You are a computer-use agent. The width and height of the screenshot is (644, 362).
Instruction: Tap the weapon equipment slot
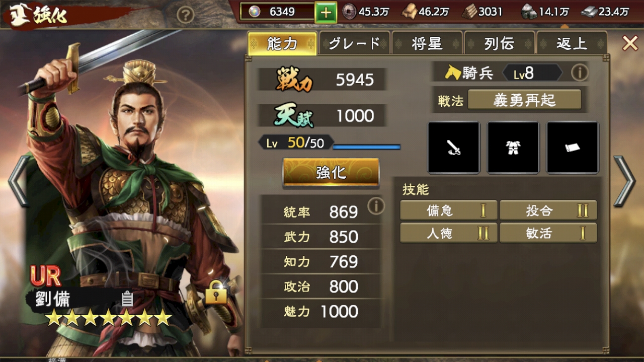pyautogui.click(x=454, y=148)
